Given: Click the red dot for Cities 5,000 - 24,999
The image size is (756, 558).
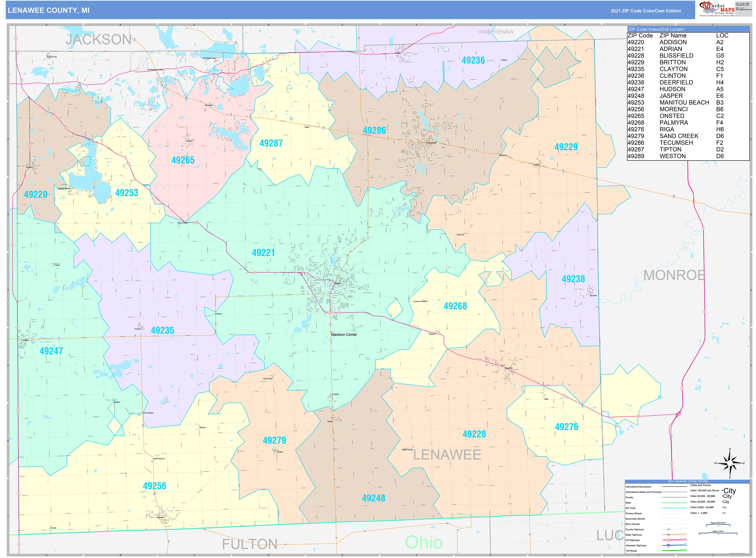Looking at the screenshot, I should pos(722,507).
